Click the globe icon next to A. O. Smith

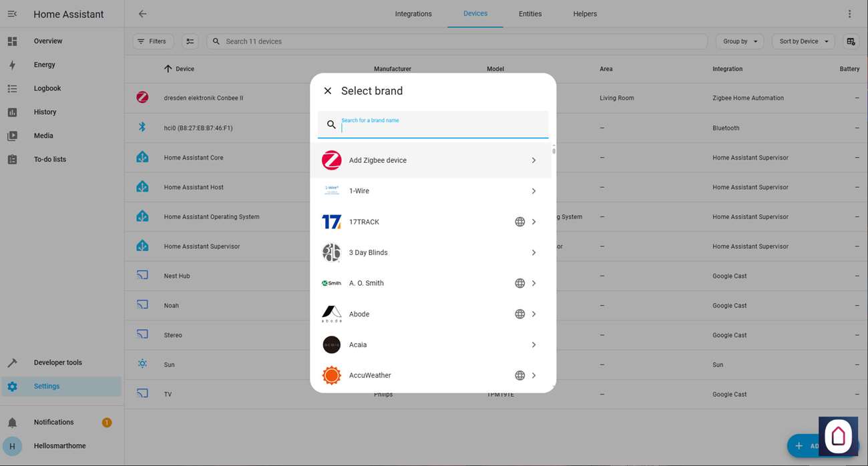pyautogui.click(x=519, y=283)
